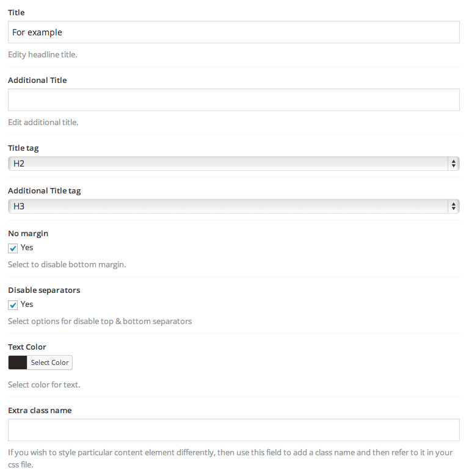Focus the Title field containing For example
Viewport: 466px width, 476px height.
[x=233, y=32]
